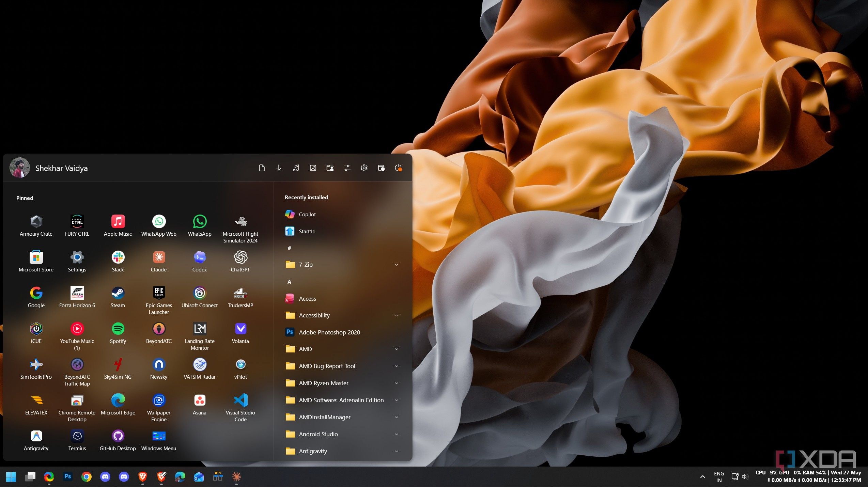Launch Forza Horizon 6
The image size is (868, 487).
coord(77,297)
